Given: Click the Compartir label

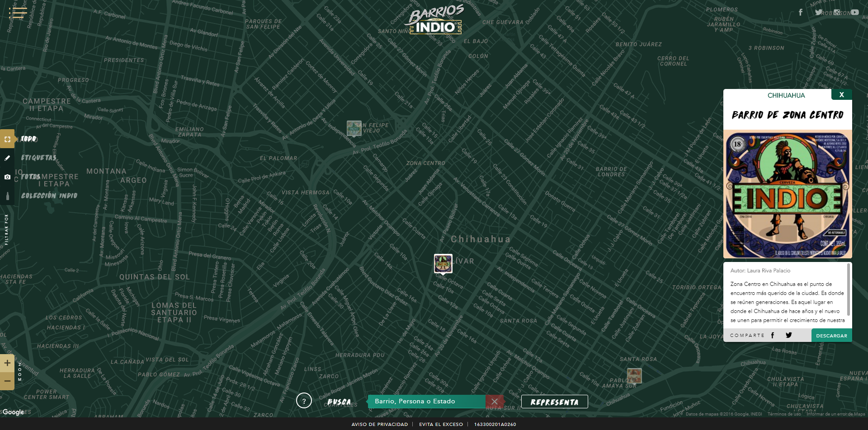Looking at the screenshot, I should (x=747, y=335).
